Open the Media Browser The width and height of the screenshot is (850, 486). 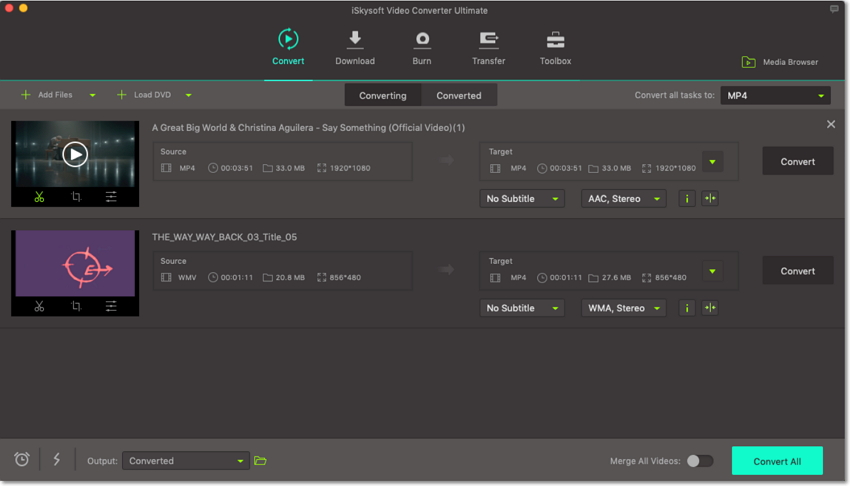pyautogui.click(x=780, y=62)
